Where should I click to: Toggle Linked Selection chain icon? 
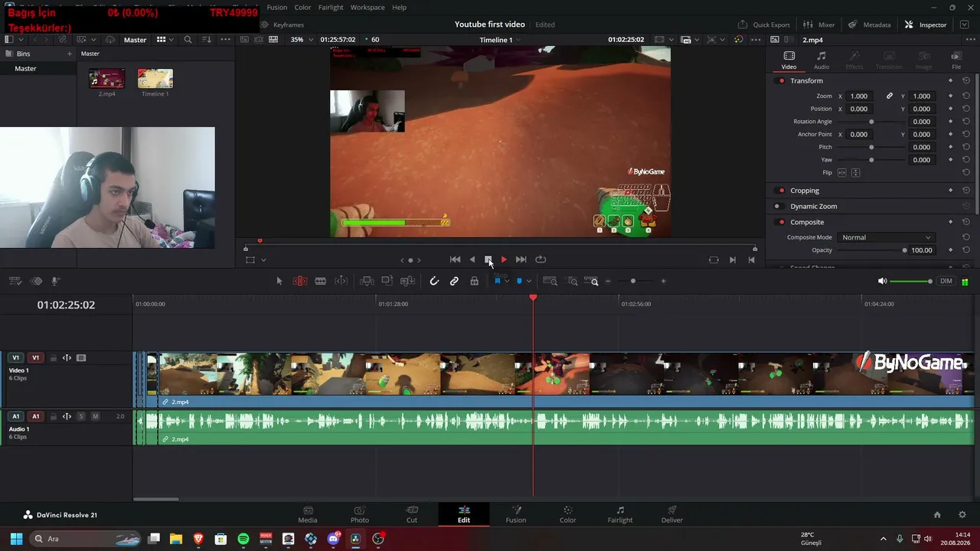pyautogui.click(x=454, y=282)
